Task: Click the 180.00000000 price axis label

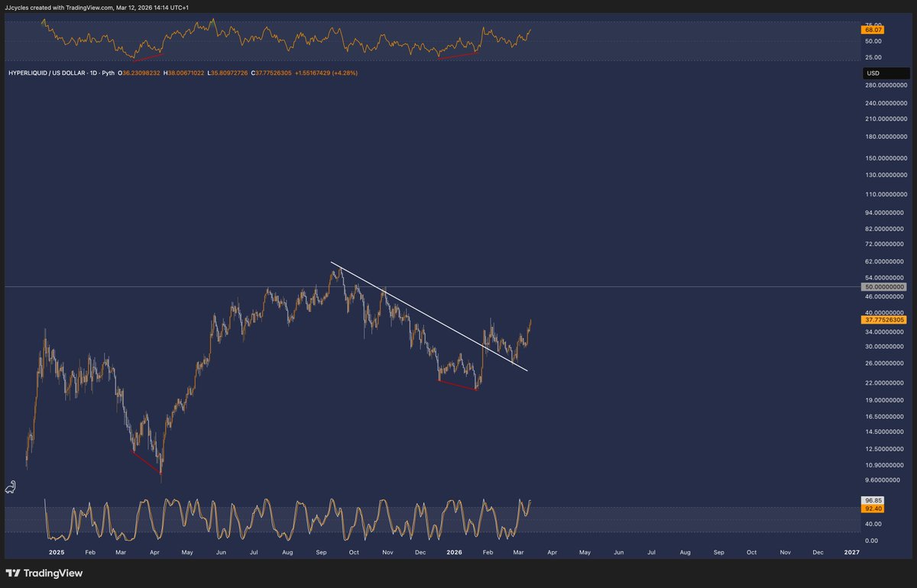Action: (x=886, y=137)
